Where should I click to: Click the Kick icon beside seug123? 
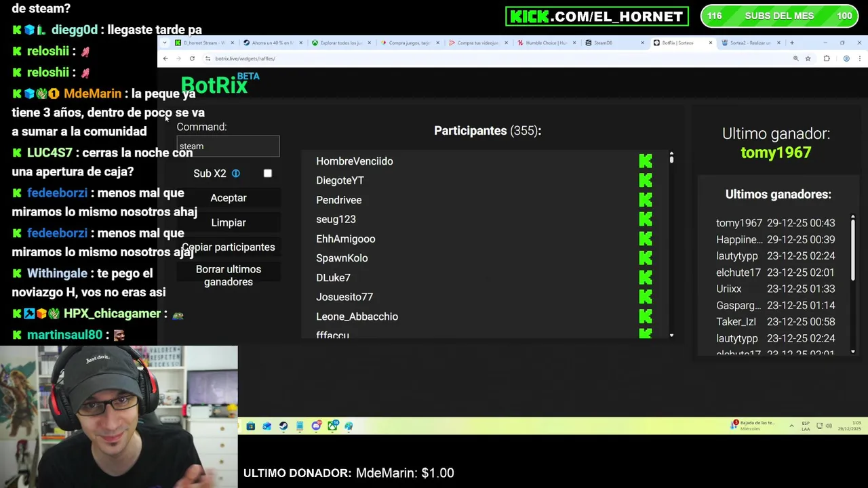[x=646, y=220]
